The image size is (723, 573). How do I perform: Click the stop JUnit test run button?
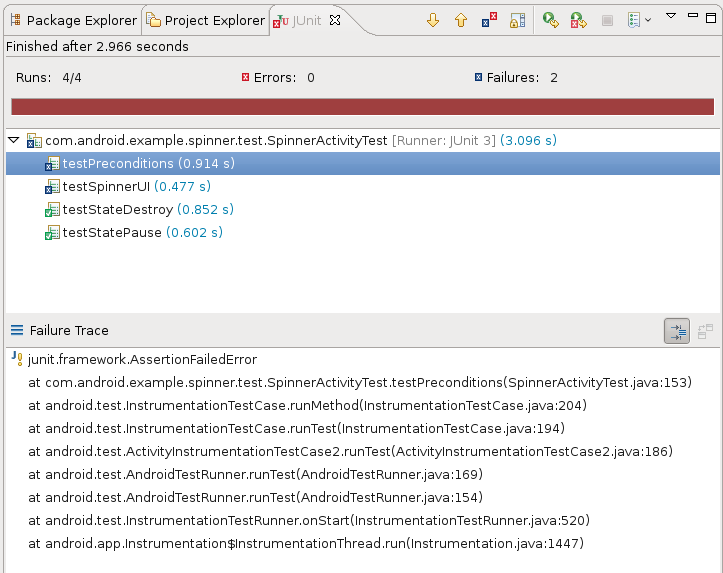click(607, 20)
